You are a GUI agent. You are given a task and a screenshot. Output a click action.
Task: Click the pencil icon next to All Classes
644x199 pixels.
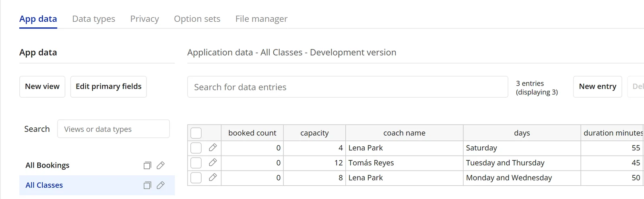click(161, 185)
